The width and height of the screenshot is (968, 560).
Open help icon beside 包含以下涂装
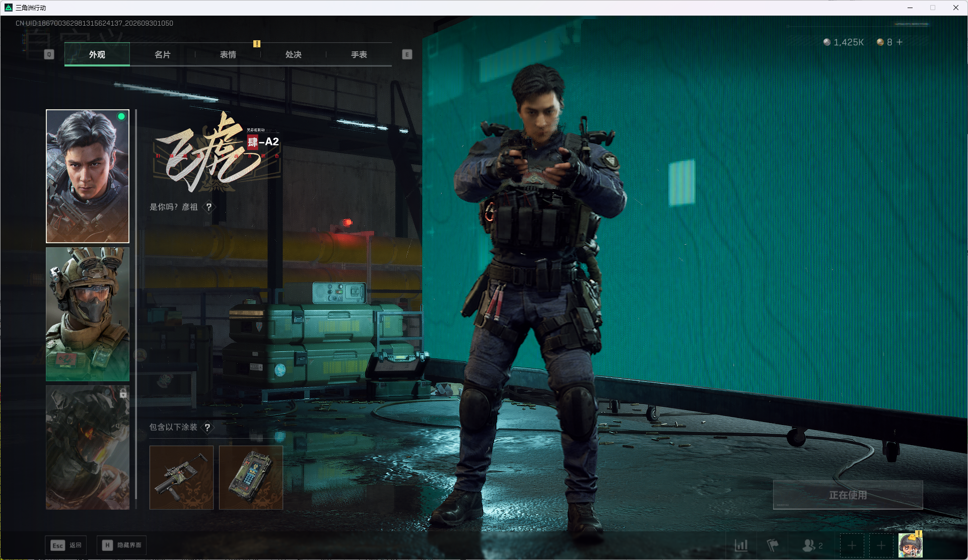coord(208,427)
